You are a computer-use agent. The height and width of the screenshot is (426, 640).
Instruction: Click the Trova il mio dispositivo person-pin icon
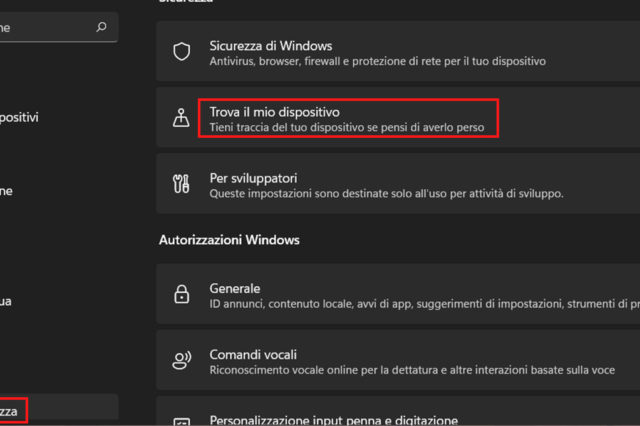(182, 118)
